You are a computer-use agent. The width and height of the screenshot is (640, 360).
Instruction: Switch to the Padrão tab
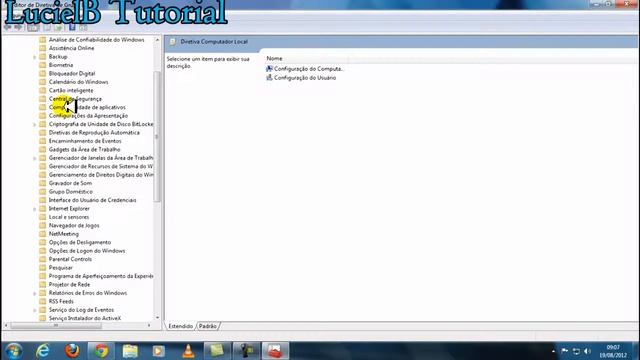[x=208, y=326]
